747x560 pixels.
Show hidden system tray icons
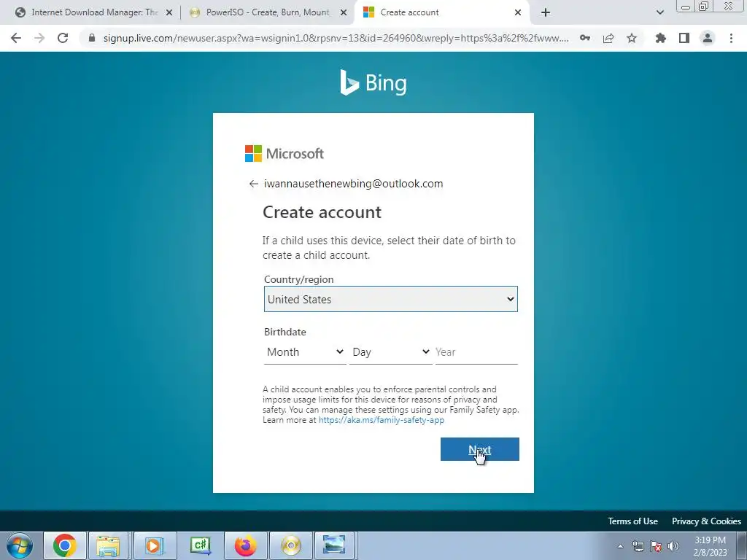620,546
